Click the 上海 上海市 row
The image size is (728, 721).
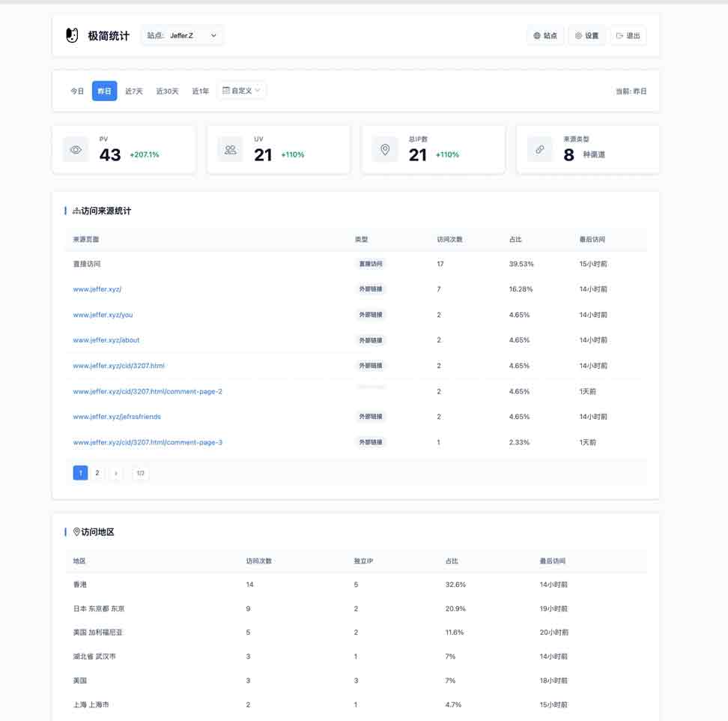point(356,705)
